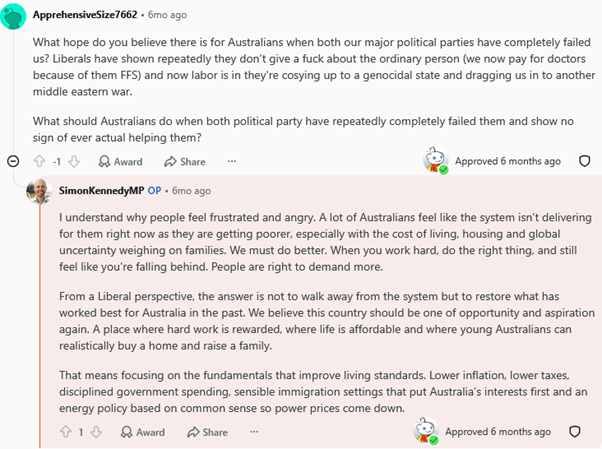Open SimonKennedyMP's user profile link
The height and width of the screenshot is (449, 602).
(101, 191)
